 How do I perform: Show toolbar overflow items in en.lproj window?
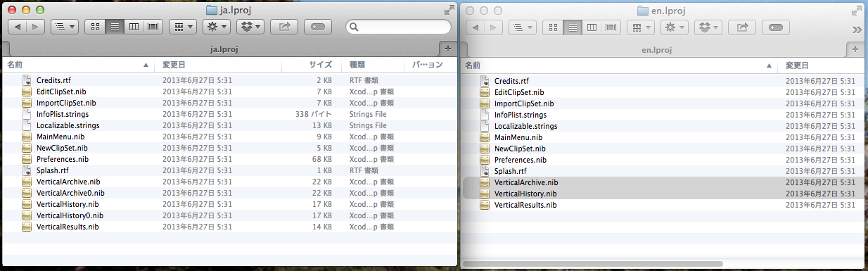[857, 29]
